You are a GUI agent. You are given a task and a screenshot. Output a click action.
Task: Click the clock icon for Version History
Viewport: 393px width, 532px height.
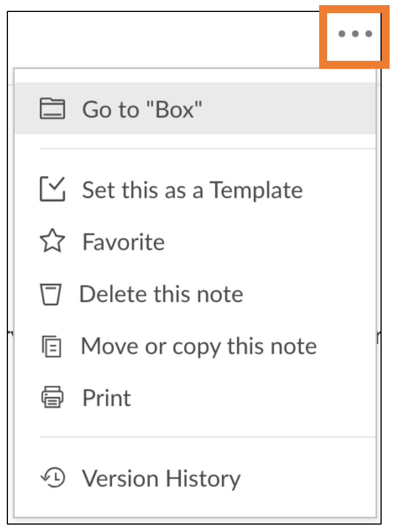point(52,478)
